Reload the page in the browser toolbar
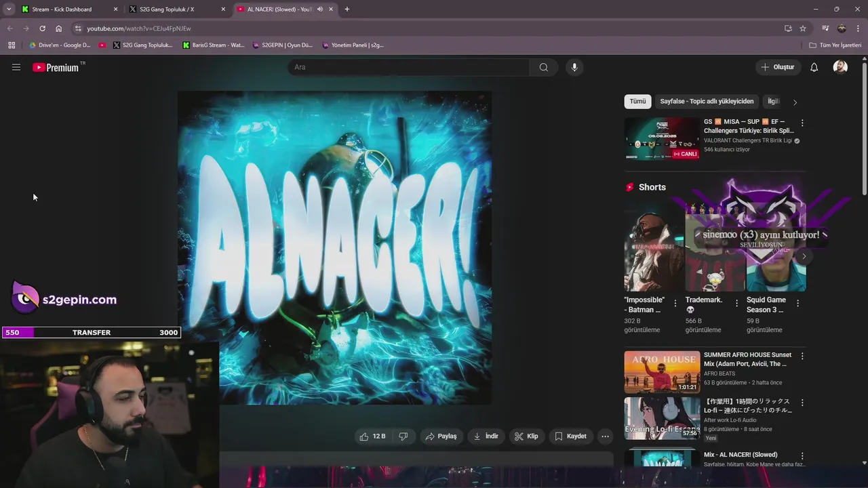Viewport: 868px width, 488px height. 42,28
